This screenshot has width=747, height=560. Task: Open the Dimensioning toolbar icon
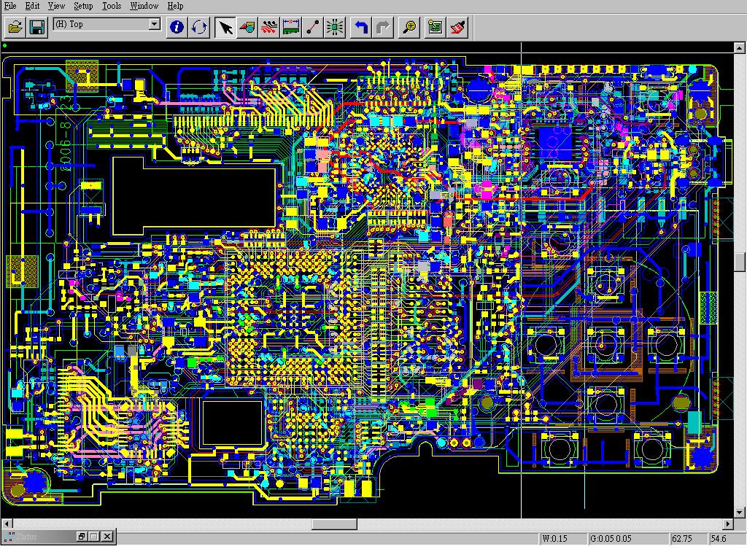tap(290, 27)
